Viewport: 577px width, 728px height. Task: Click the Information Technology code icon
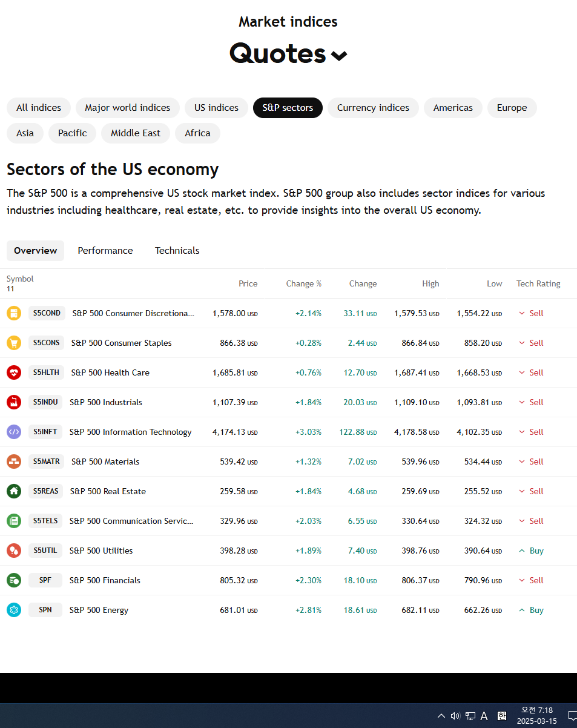(14, 432)
